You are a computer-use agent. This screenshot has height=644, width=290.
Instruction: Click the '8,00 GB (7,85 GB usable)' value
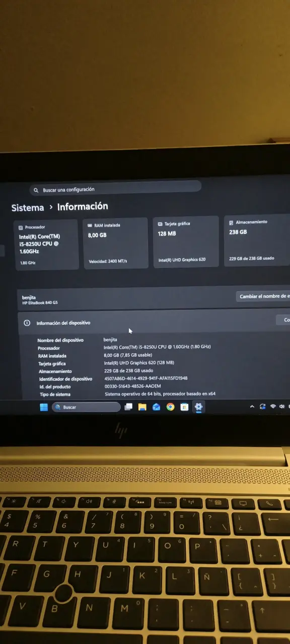(x=128, y=355)
